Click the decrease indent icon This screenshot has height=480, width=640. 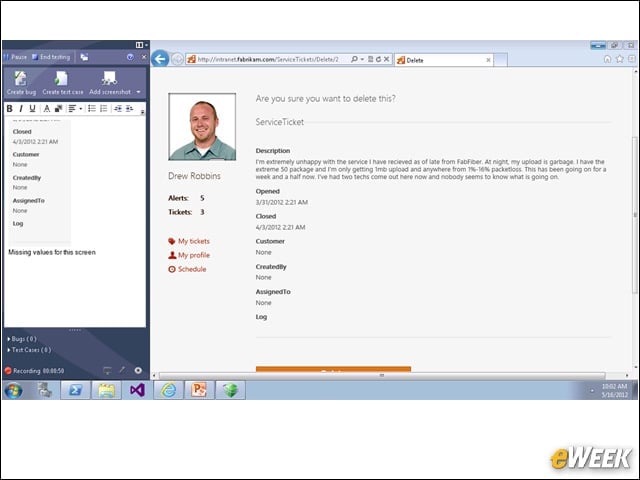click(x=118, y=109)
